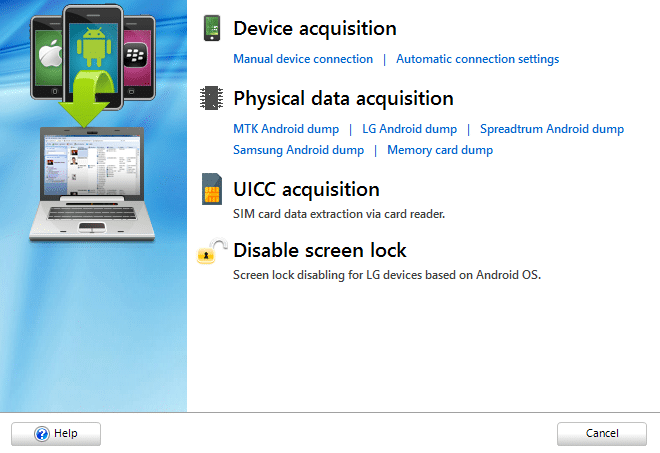Click the chip icon for Physical data acquisition

pyautogui.click(x=211, y=98)
